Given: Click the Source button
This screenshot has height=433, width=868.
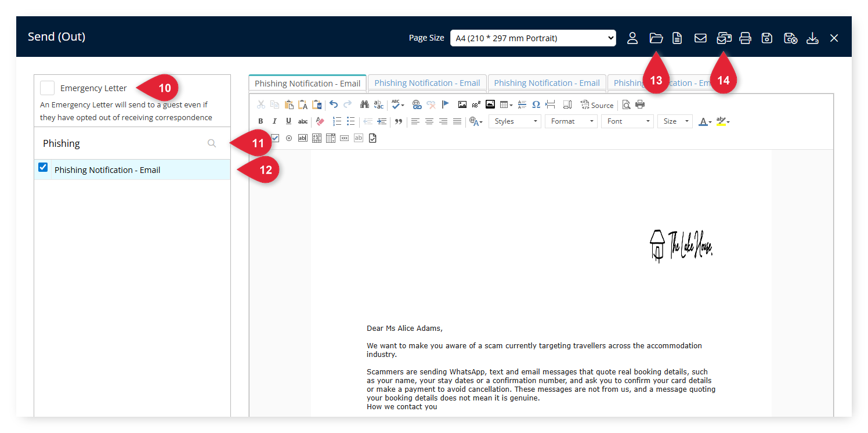Looking at the screenshot, I should click(596, 104).
